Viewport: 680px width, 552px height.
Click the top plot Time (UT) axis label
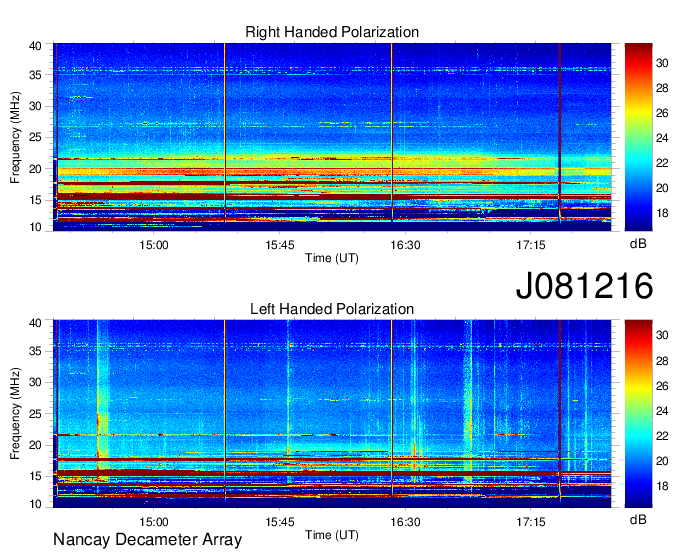point(332,258)
